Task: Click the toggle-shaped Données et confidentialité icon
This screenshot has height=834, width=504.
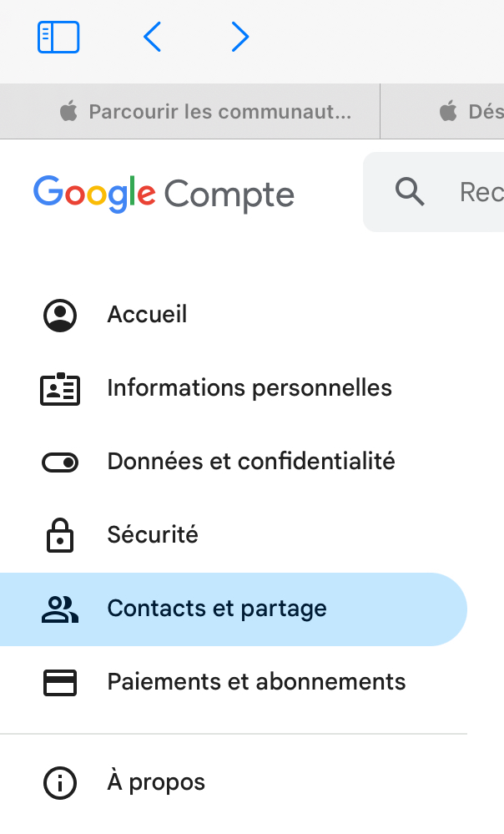Action: coord(59,462)
